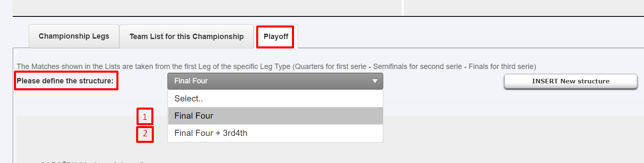Image resolution: width=644 pixels, height=163 pixels.
Task: Click the white divider between the upper panels
Action: 403,7
